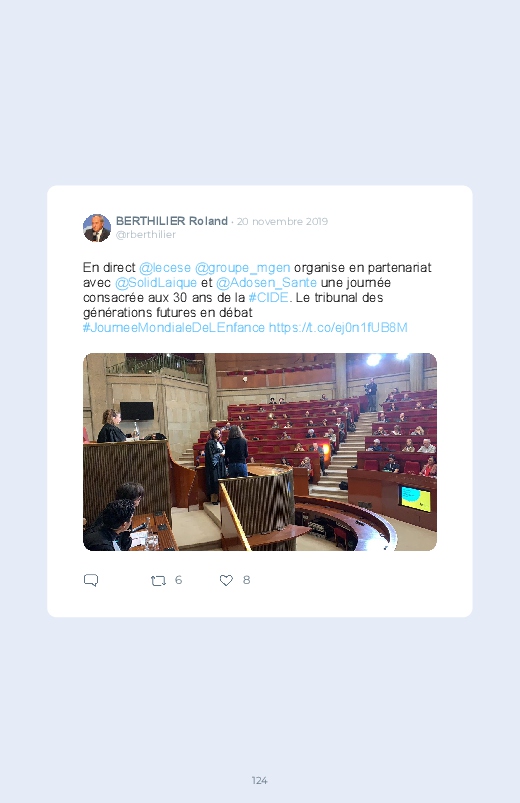Click the reply speech bubble icon

pos(91,580)
